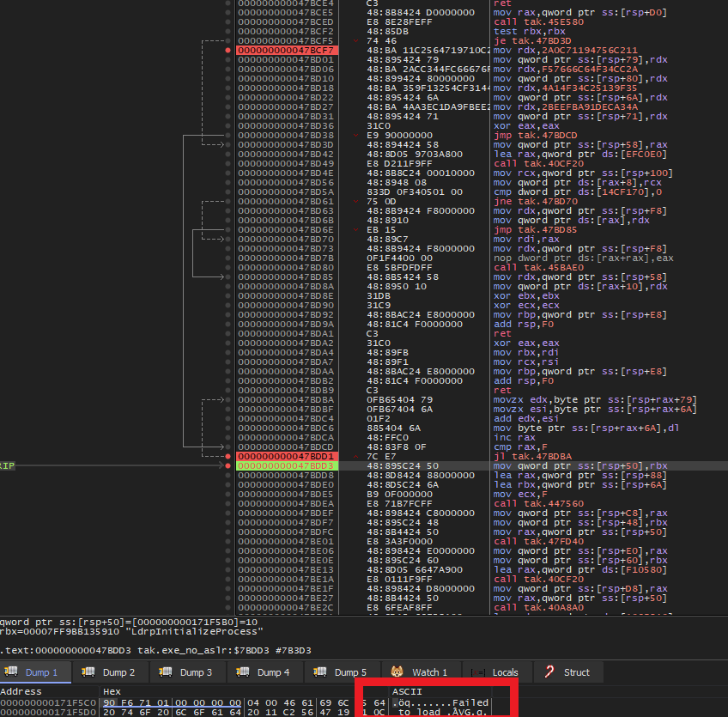
Task: Click opcode bytes 'E9 90000000'
Action: (399, 135)
